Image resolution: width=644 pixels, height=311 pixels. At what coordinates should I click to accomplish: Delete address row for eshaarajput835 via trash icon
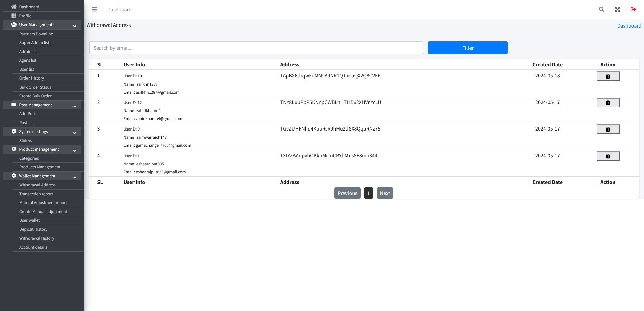(x=608, y=156)
